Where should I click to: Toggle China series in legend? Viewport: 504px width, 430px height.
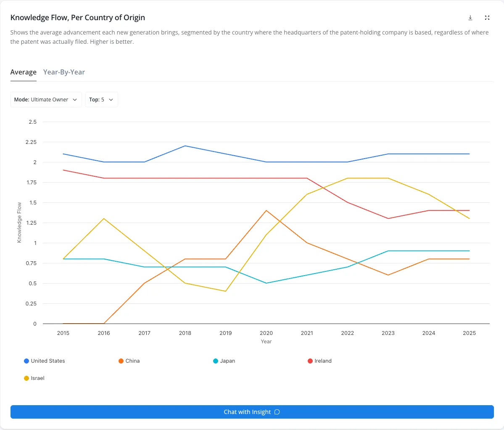129,361
